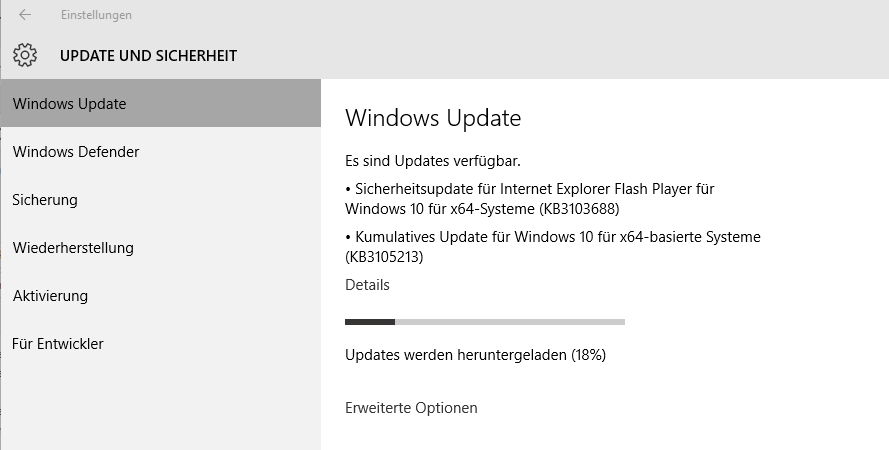Click the gray unfilled portion of progress bar
This screenshot has width=889, height=450.
pyautogui.click(x=510, y=322)
